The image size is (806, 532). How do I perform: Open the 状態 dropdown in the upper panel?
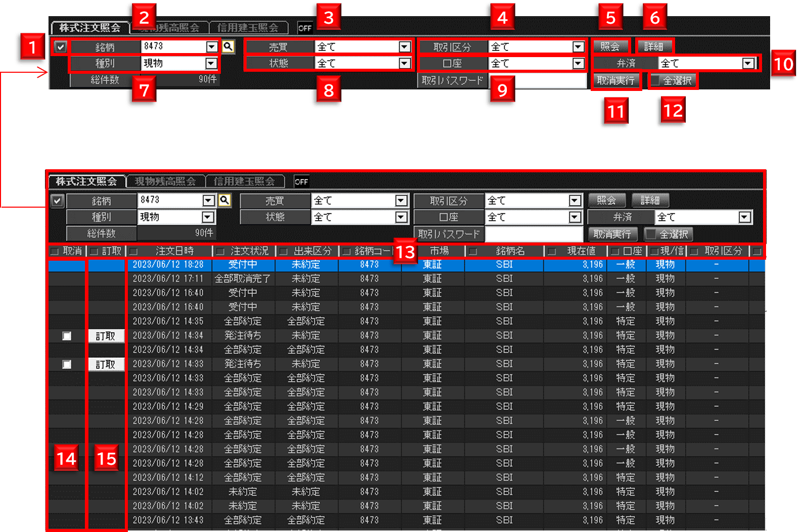(405, 63)
